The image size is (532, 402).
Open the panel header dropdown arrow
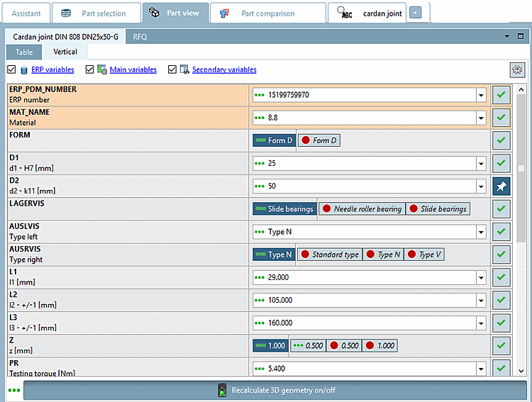click(x=506, y=36)
